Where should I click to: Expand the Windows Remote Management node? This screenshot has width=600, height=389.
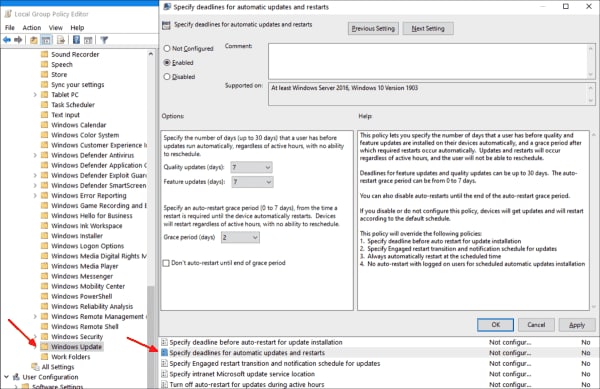[x=35, y=316]
